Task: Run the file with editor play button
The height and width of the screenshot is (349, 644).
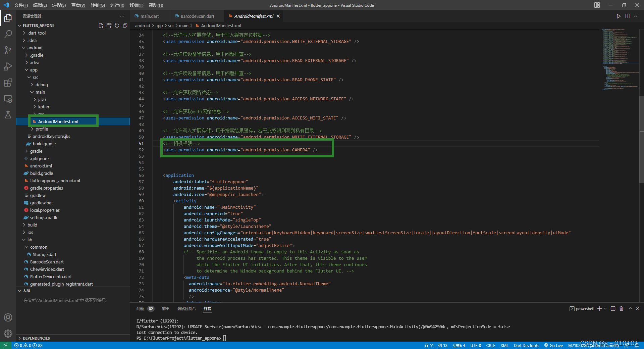Action: pos(619,16)
